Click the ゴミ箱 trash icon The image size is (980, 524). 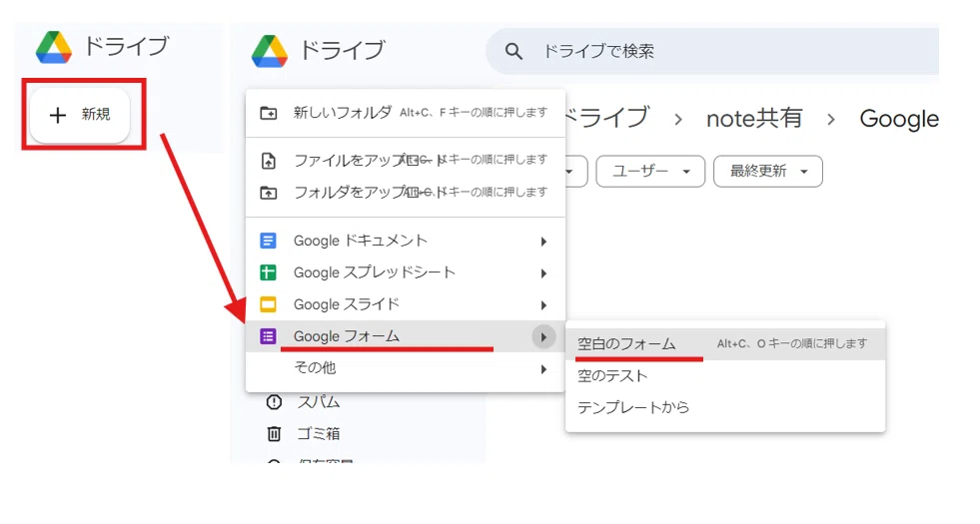[x=274, y=433]
